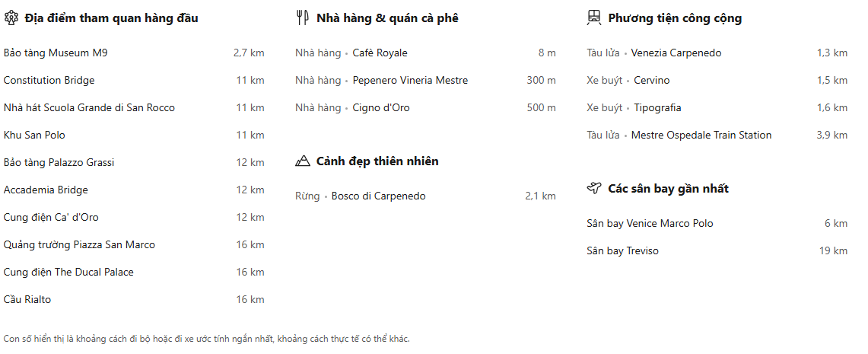
Task: Click Cigno d'Oro restaurant
Action: pyautogui.click(x=381, y=108)
